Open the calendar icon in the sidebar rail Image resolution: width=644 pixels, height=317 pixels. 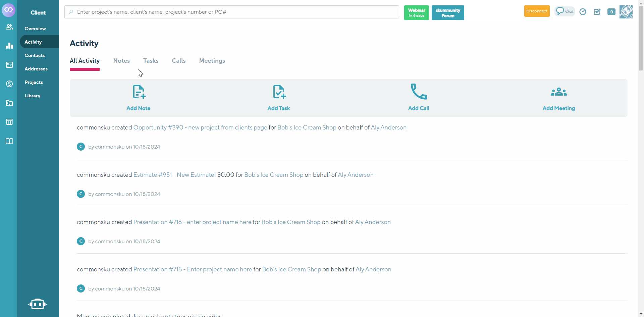pyautogui.click(x=9, y=121)
